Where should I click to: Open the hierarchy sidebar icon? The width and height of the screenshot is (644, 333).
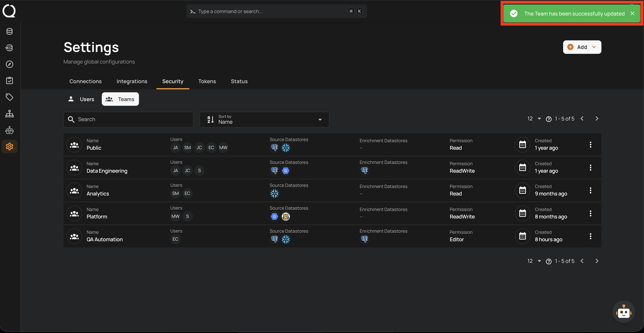(x=10, y=114)
